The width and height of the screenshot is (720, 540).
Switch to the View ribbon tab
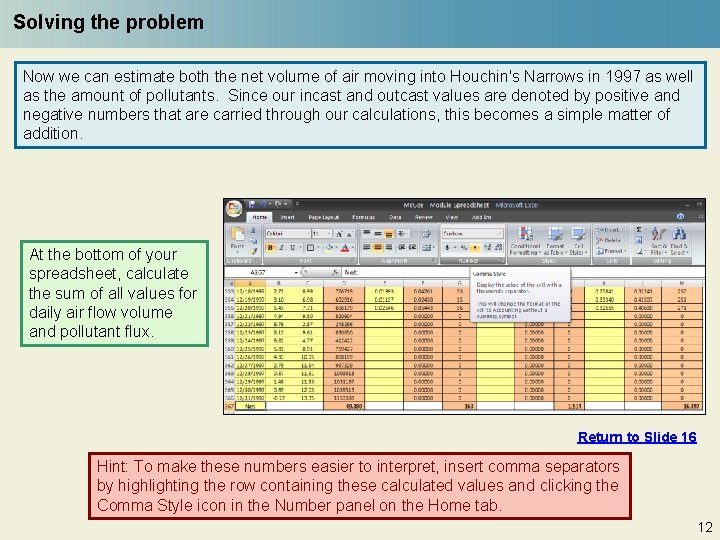pos(452,217)
